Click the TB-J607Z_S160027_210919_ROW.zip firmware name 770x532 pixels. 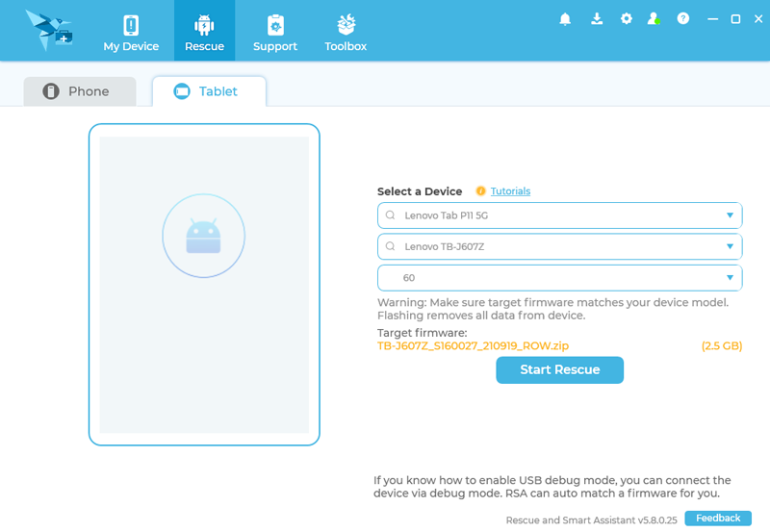pyautogui.click(x=473, y=346)
